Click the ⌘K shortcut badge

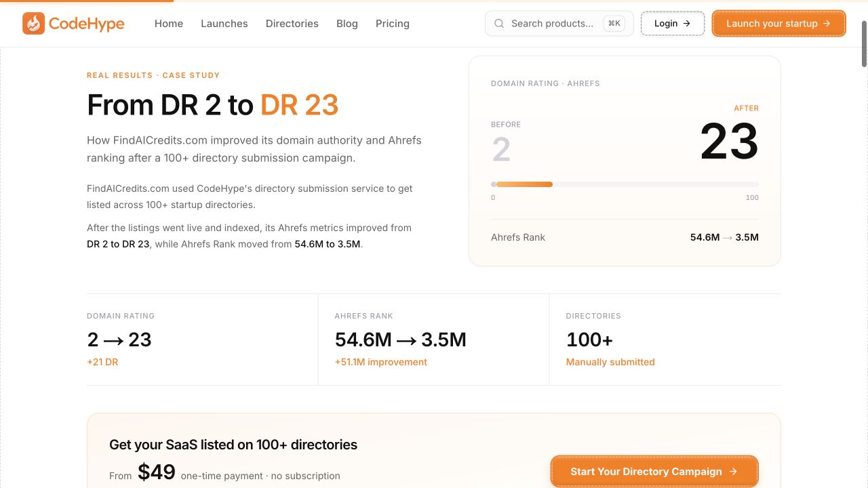point(614,24)
